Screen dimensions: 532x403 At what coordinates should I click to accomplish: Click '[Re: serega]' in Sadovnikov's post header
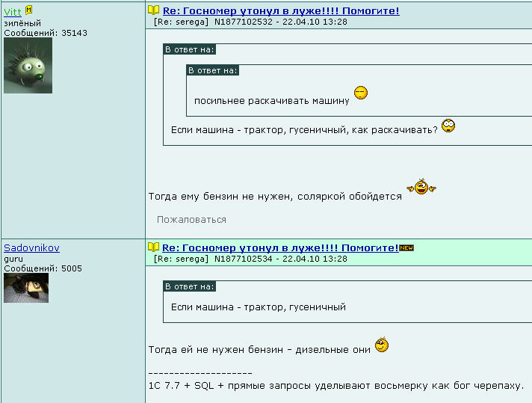coord(181,259)
